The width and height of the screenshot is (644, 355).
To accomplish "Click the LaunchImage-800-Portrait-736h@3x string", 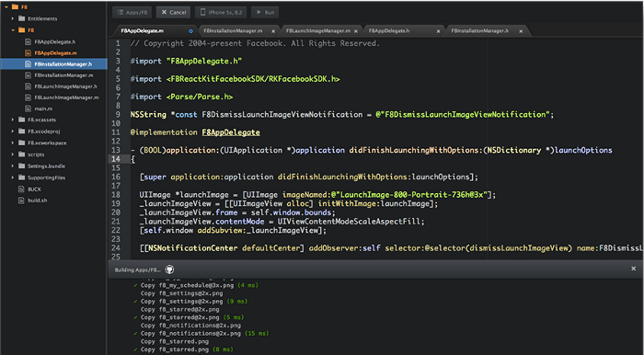I will 413,195.
